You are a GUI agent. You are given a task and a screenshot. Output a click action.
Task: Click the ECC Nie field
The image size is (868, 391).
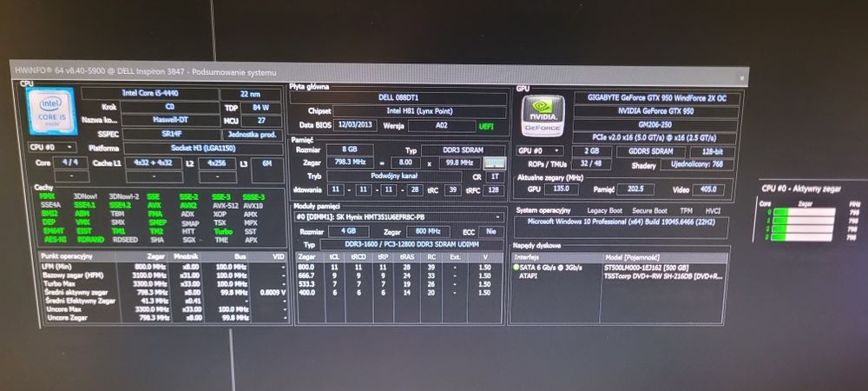(x=490, y=231)
